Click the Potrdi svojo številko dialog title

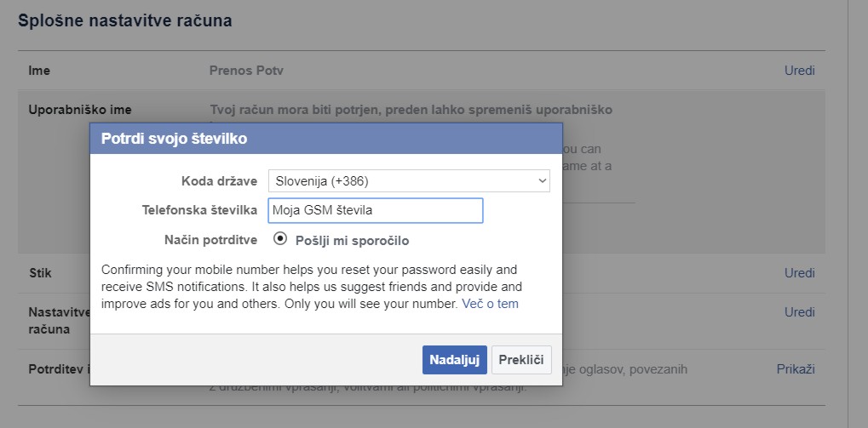175,138
